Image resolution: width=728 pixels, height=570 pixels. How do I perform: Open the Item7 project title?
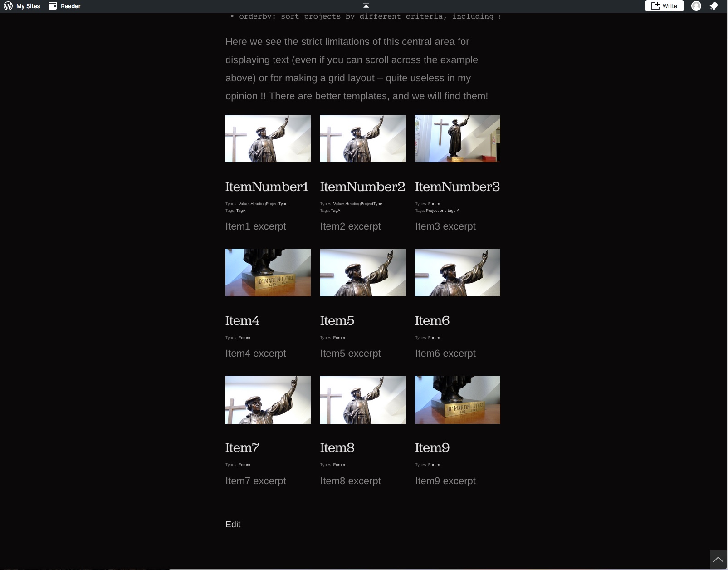coord(242,447)
